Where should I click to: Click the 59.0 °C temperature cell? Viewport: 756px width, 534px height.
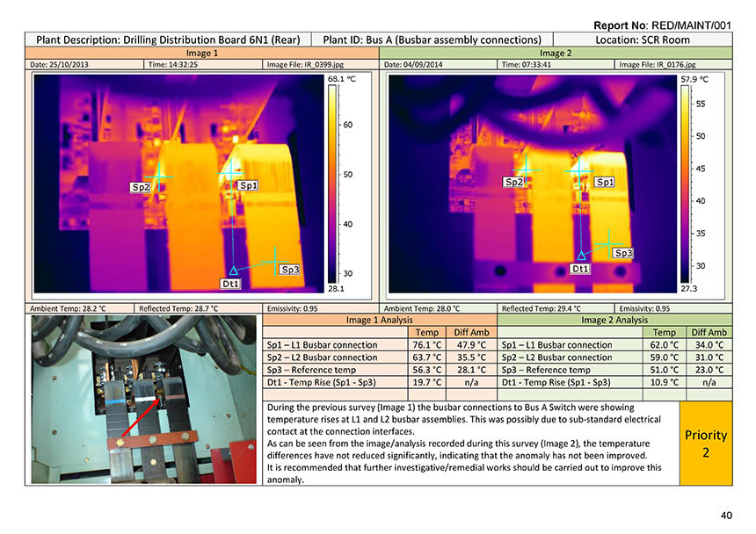coord(664,357)
